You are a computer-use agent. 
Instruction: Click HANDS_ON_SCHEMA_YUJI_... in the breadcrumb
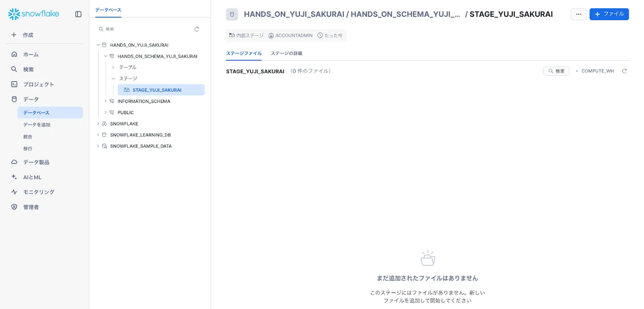point(406,14)
